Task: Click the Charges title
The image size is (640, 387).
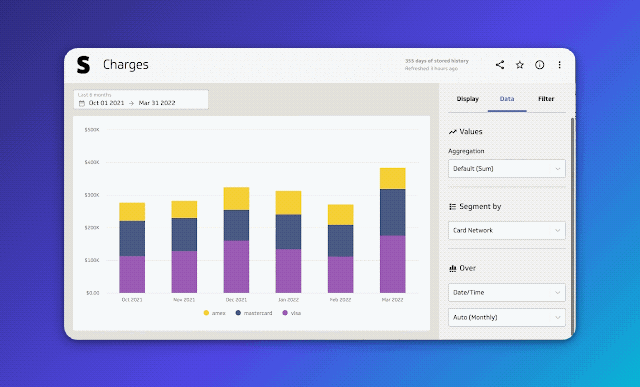Action: (x=126, y=64)
